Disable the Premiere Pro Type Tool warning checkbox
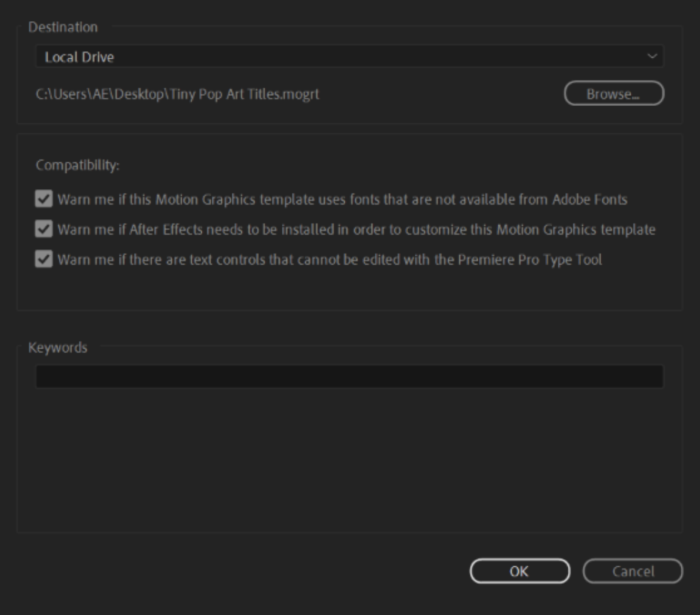The width and height of the screenshot is (700, 615). point(44,259)
